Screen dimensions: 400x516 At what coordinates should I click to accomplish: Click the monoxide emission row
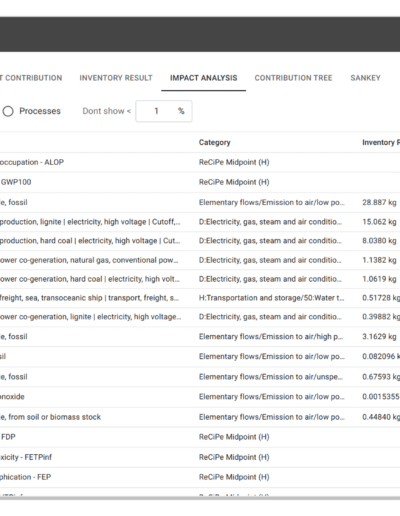(200, 397)
